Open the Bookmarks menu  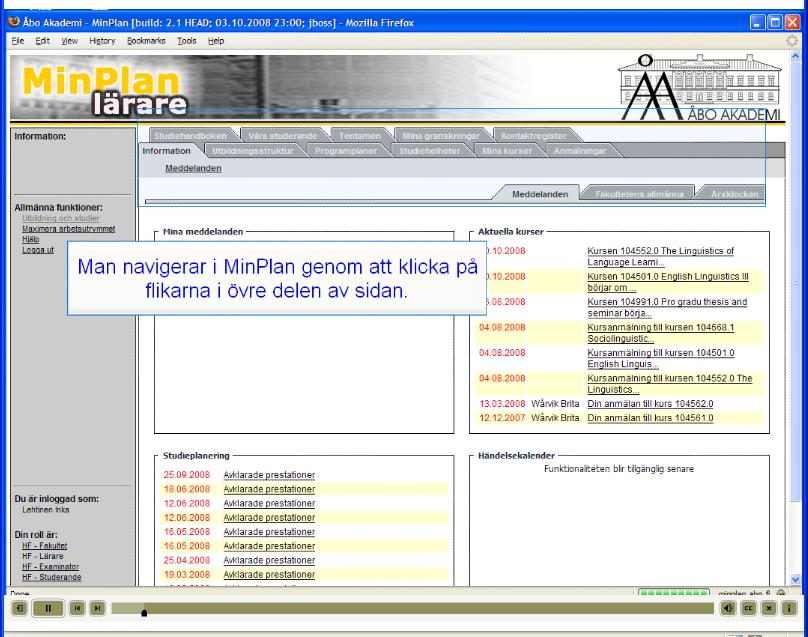pyautogui.click(x=146, y=41)
